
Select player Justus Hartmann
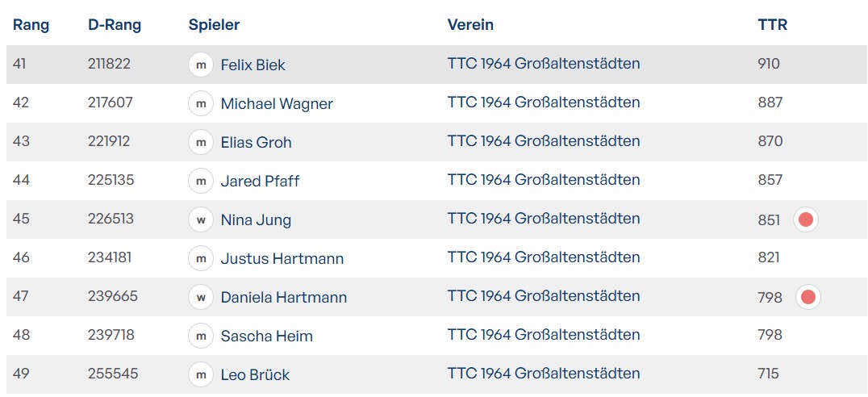282,258
